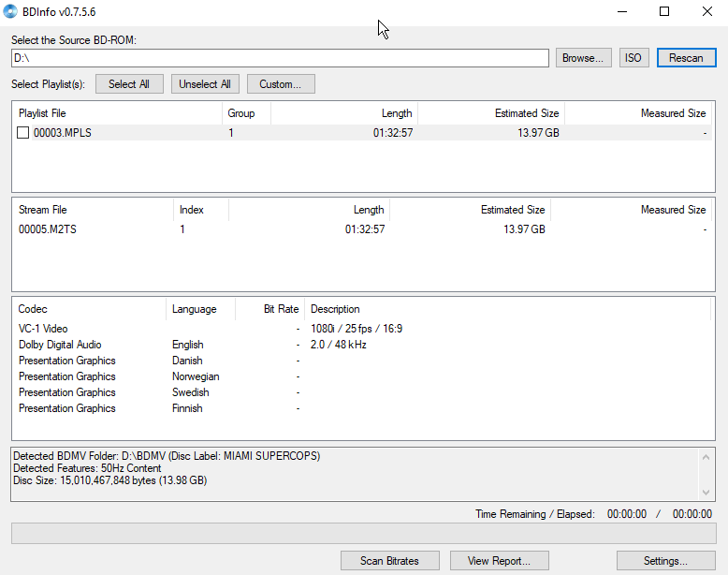Maximize the BDInfo window
Viewport: 728px width, 575px height.
(x=664, y=11)
